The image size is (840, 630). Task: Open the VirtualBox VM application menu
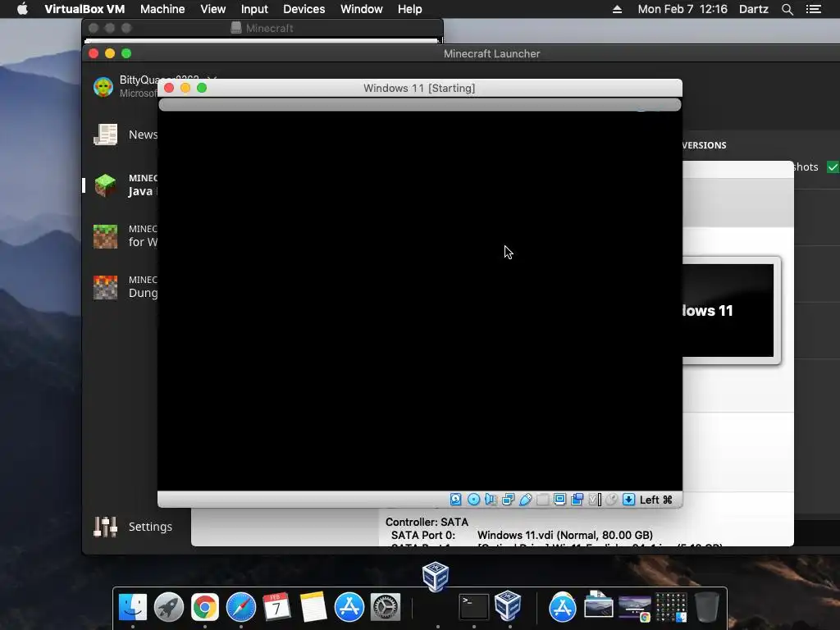click(84, 9)
